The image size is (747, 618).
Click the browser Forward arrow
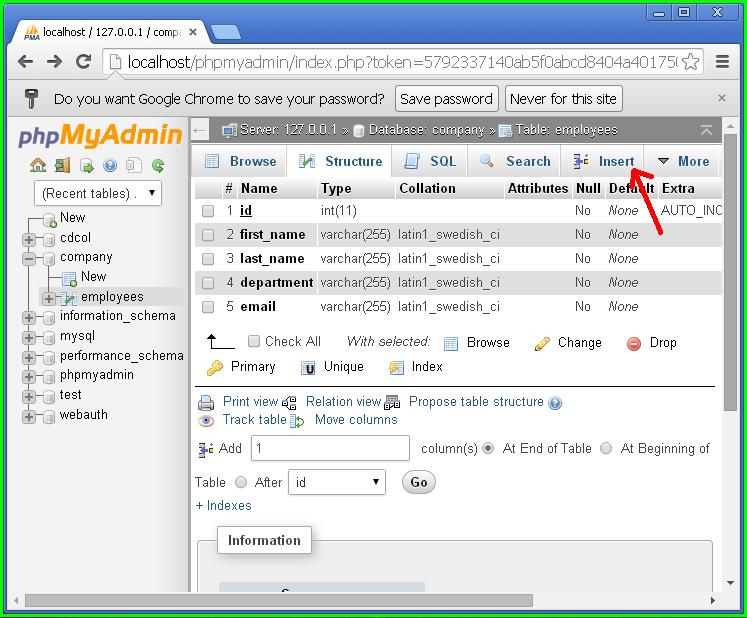point(54,61)
